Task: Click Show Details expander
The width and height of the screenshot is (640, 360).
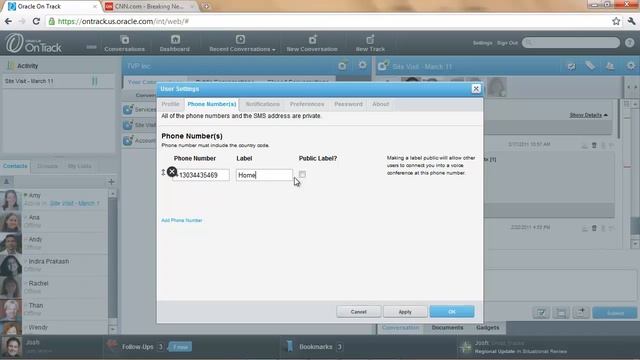Action: 589,115
